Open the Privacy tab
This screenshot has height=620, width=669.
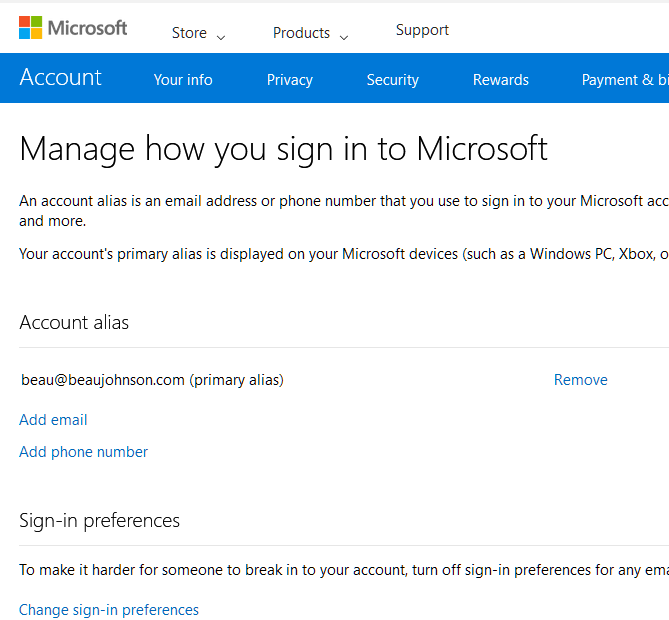[290, 80]
